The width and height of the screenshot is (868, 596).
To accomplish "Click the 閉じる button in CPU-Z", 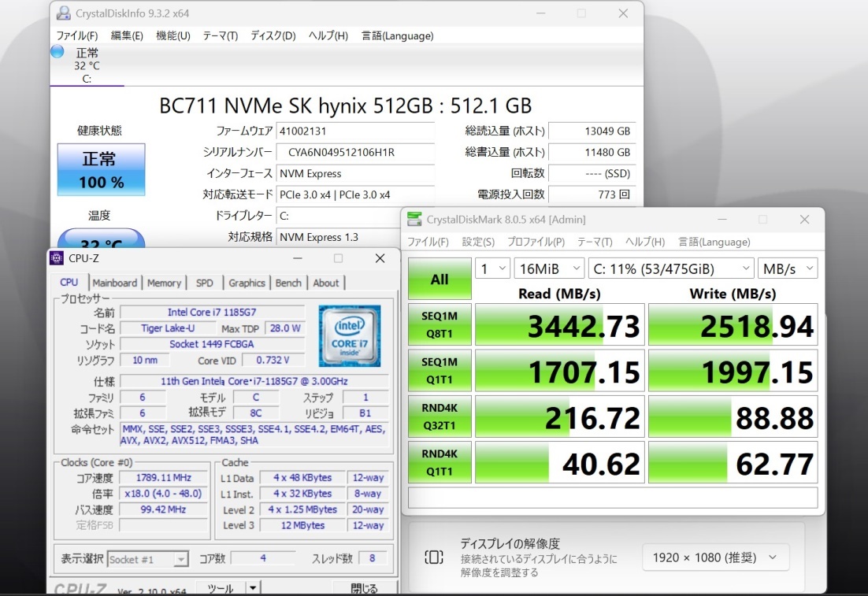I will (364, 588).
